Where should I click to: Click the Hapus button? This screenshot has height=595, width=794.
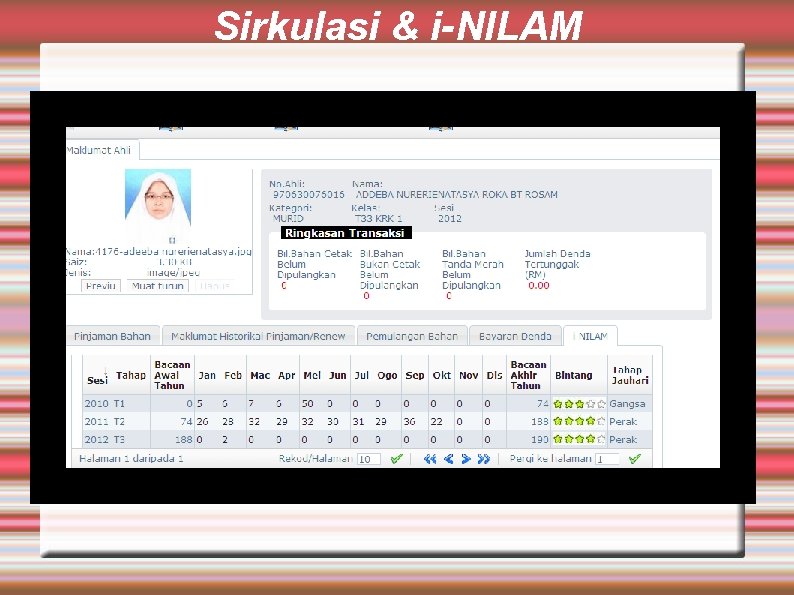pos(215,286)
